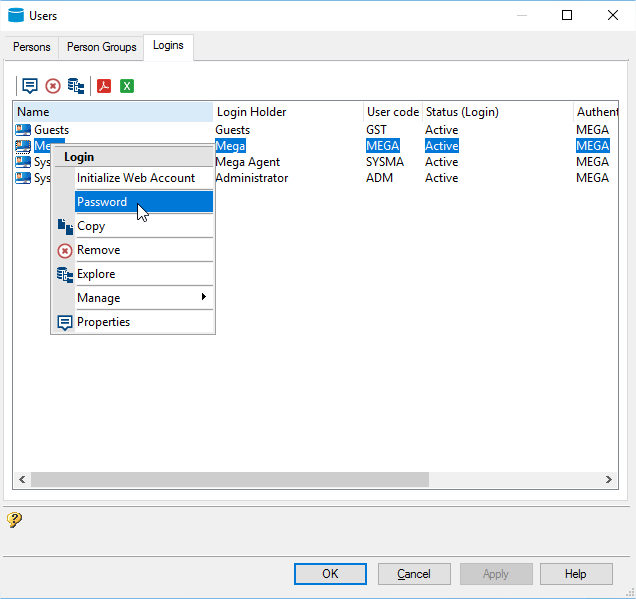636x599 pixels.
Task: Click the red Remove toolbar icon
Action: click(x=53, y=86)
